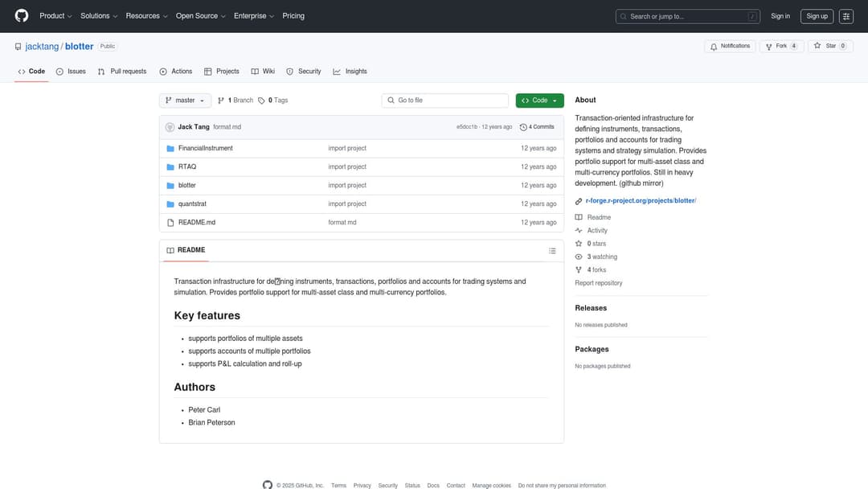
Task: Click the book icon beside README heading
Action: pos(170,250)
